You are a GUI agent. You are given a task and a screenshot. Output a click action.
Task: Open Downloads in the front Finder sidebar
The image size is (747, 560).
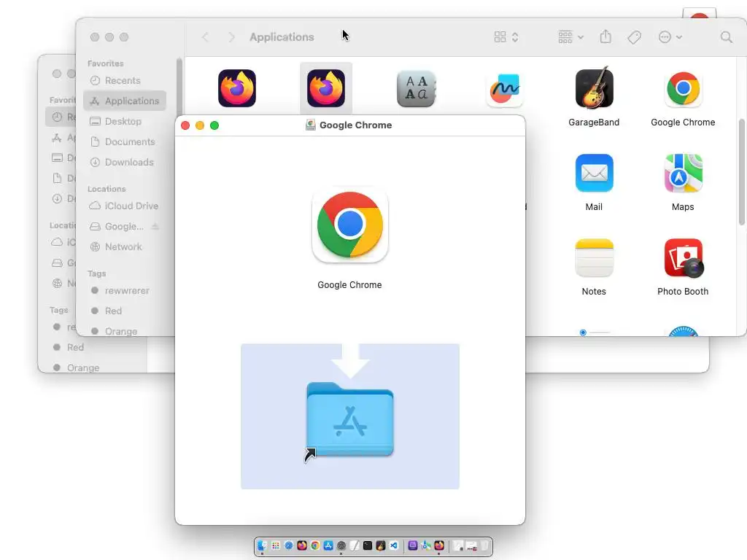point(125,163)
